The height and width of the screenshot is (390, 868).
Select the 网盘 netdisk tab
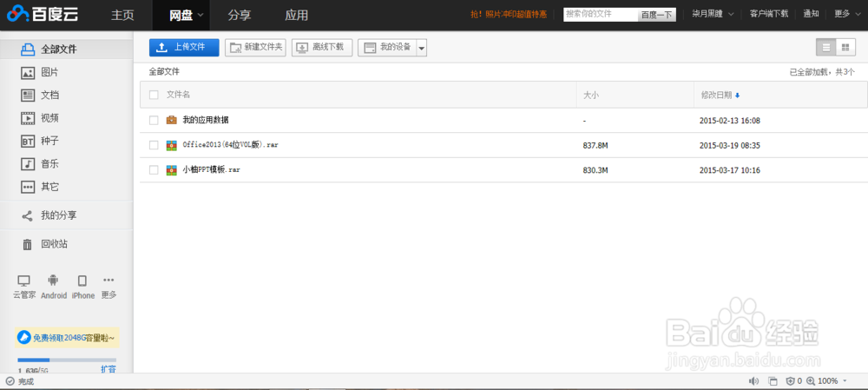[181, 16]
